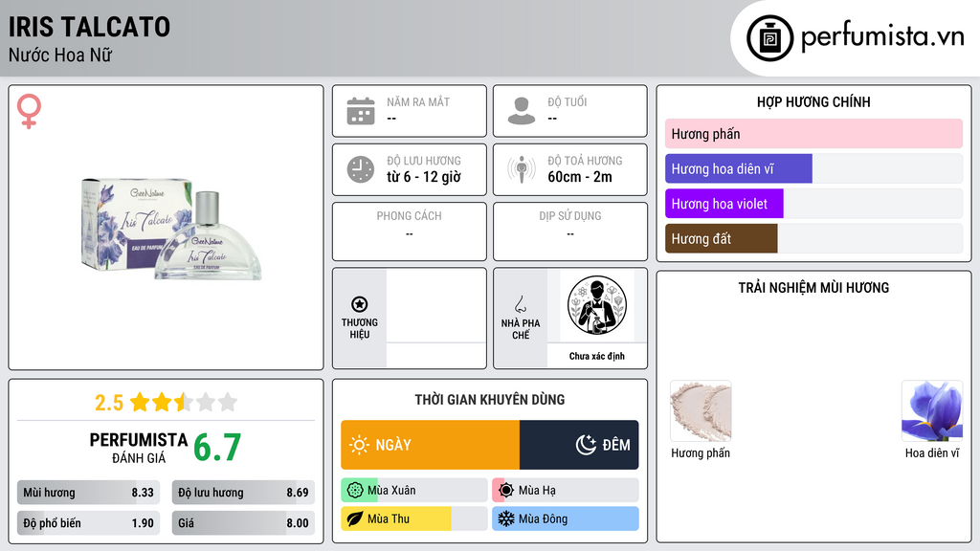
Task: Click the calendar icon beside Năm ra mắt
Action: pos(361,111)
